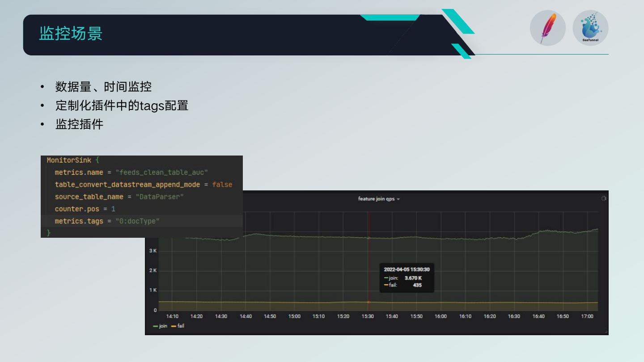Click the panel resize handle corner
This screenshot has height=362, width=644.
606,332
